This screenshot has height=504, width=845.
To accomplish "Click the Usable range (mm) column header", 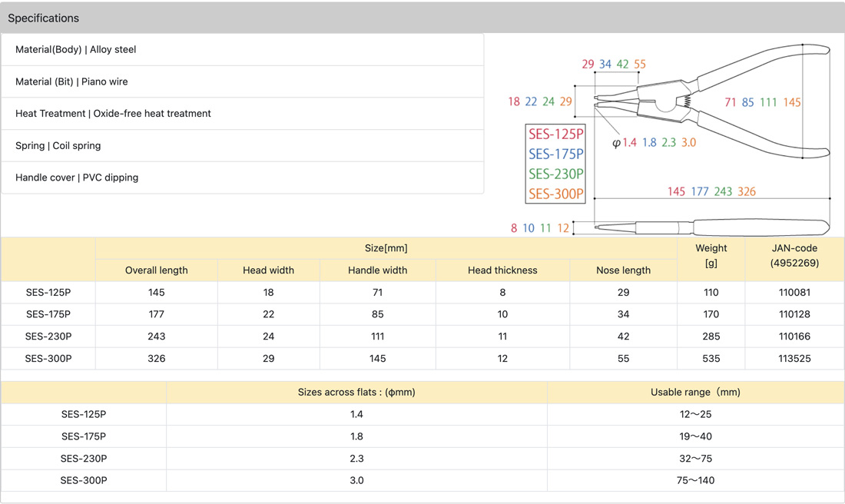I will pyautogui.click(x=695, y=392).
